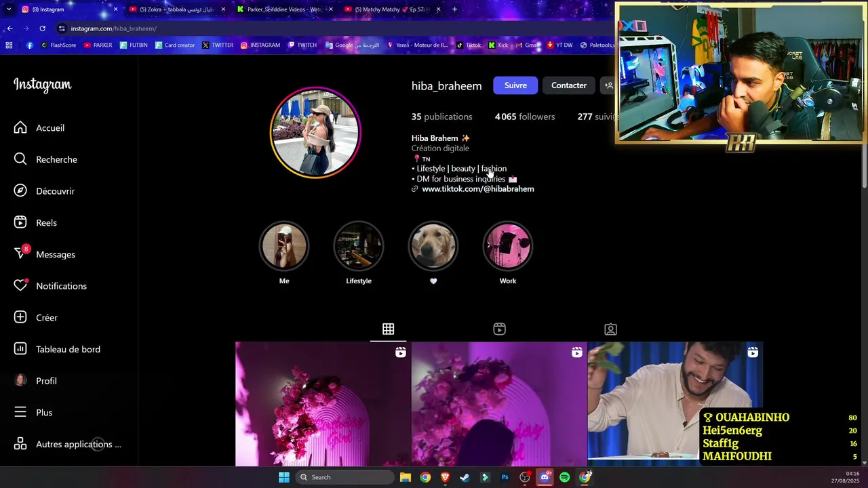Open Messages with 8 unread badge

click(x=45, y=254)
